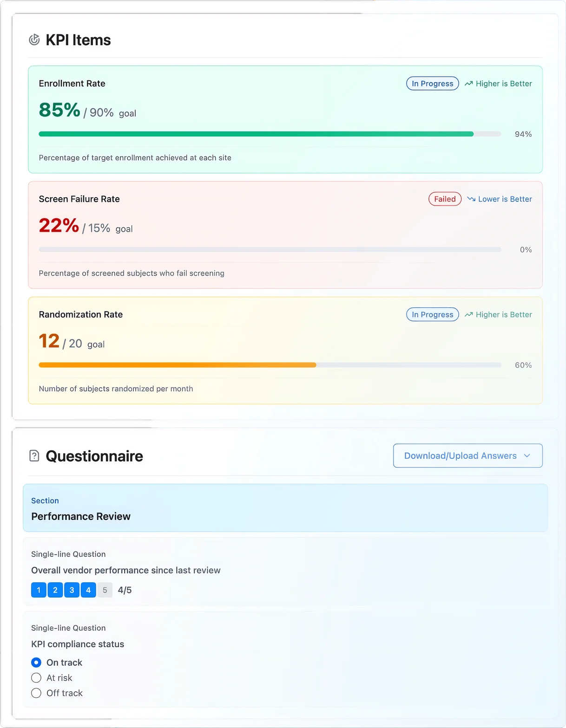Select the Performance Review section header
Screen dimensions: 566x728
pos(80,516)
